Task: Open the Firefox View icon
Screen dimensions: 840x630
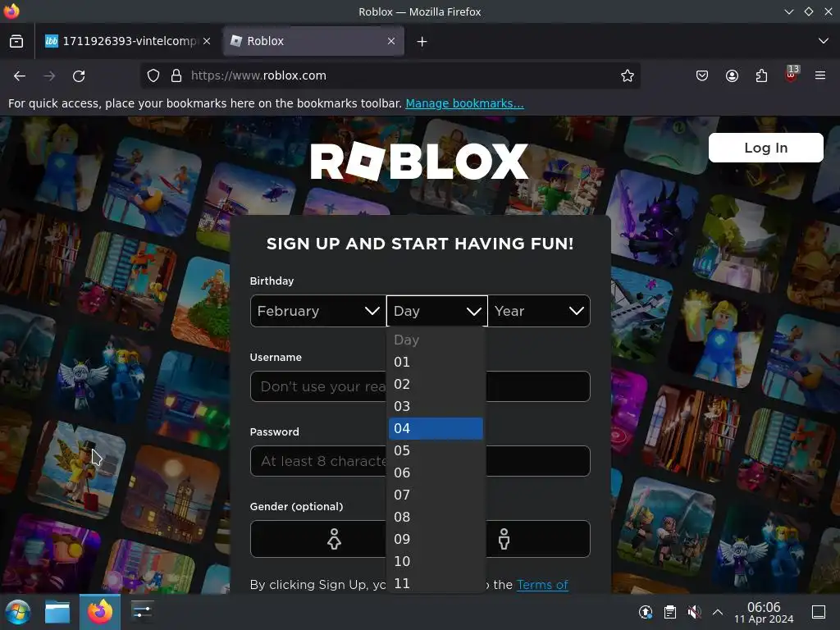Action: 16,41
